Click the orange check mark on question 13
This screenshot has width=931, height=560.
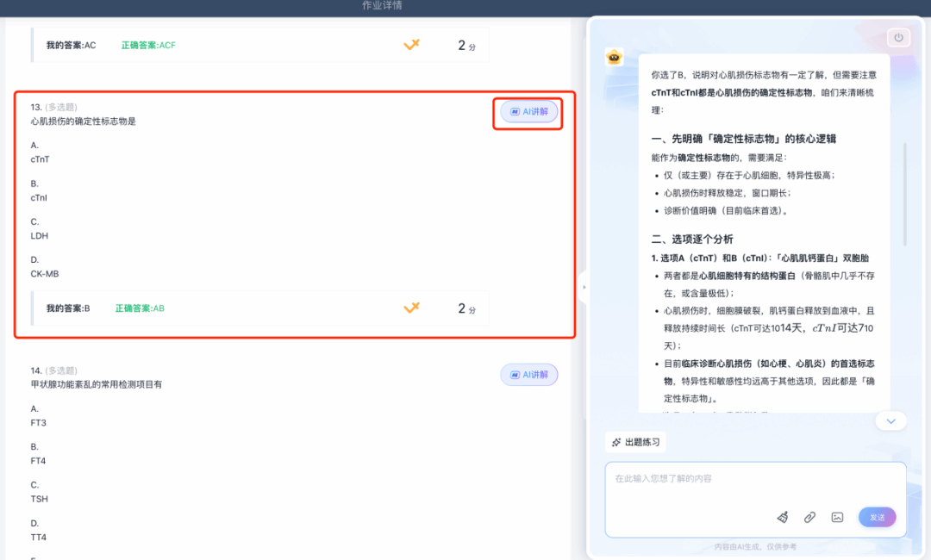pos(411,308)
